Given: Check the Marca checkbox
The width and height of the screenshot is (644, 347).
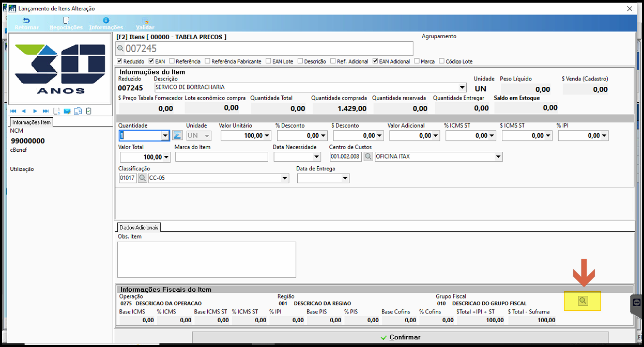Looking at the screenshot, I should pyautogui.click(x=417, y=61).
